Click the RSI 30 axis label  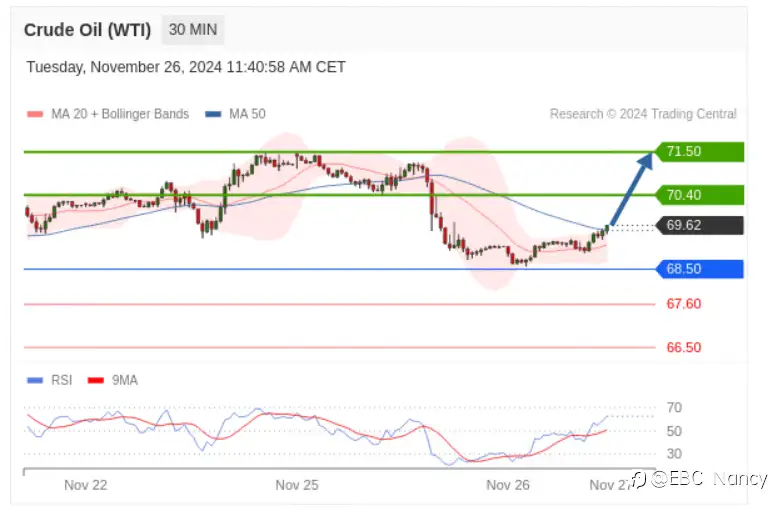click(x=674, y=454)
